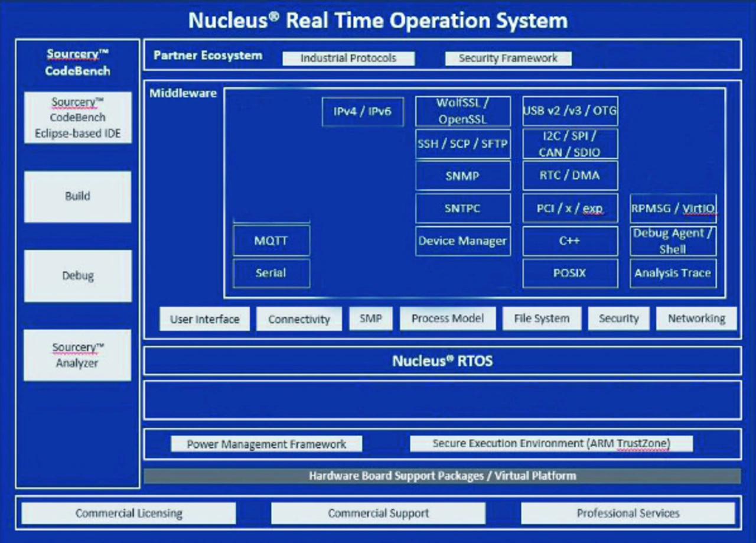Click the Nucleus RTOS bar
The height and width of the screenshot is (543, 756).
442,360
